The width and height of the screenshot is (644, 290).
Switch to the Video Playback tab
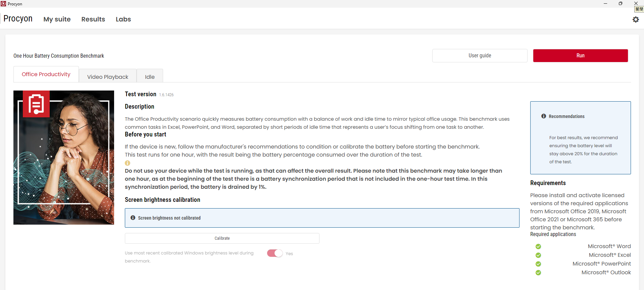click(108, 77)
